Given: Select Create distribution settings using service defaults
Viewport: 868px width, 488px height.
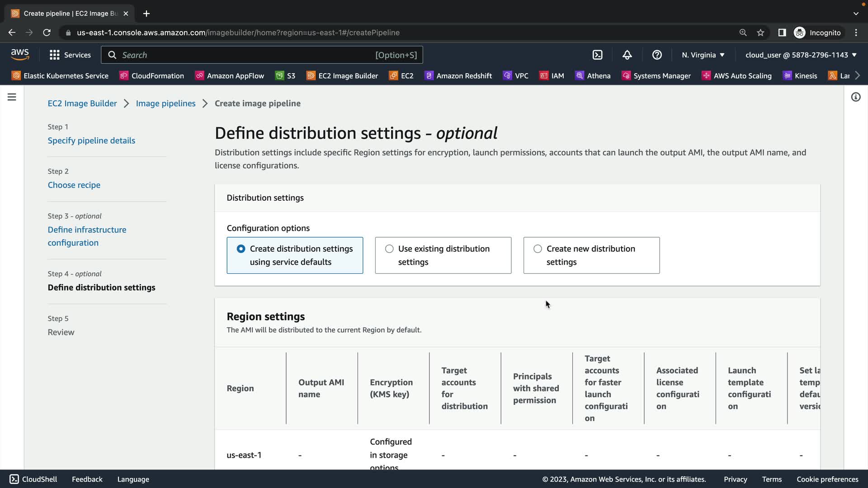Looking at the screenshot, I should (x=241, y=249).
